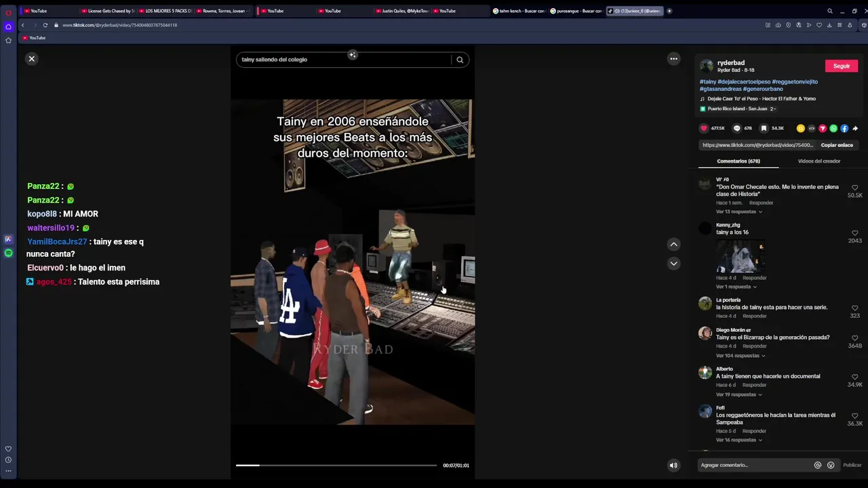Like La portería's comment
868x488 pixels.
tap(854, 308)
